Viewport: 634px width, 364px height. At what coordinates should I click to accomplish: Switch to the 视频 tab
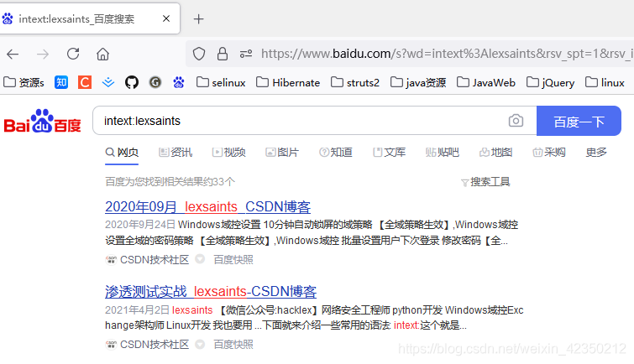click(x=229, y=153)
